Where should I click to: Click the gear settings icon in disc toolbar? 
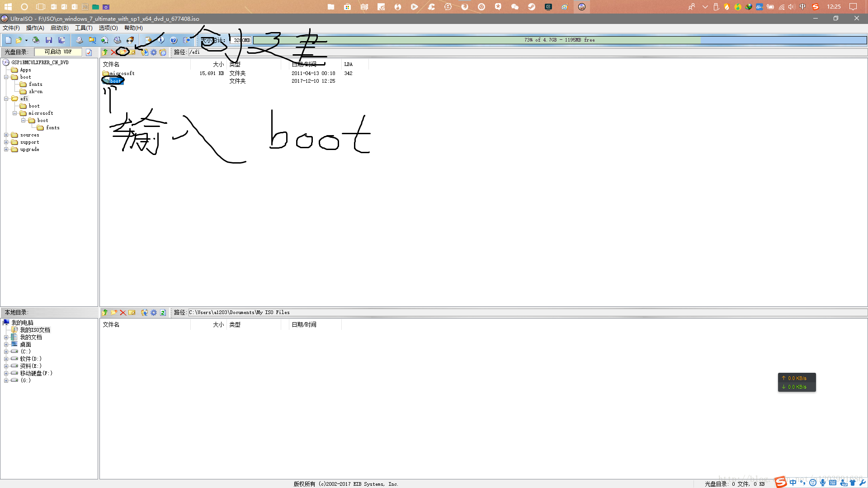click(x=154, y=52)
